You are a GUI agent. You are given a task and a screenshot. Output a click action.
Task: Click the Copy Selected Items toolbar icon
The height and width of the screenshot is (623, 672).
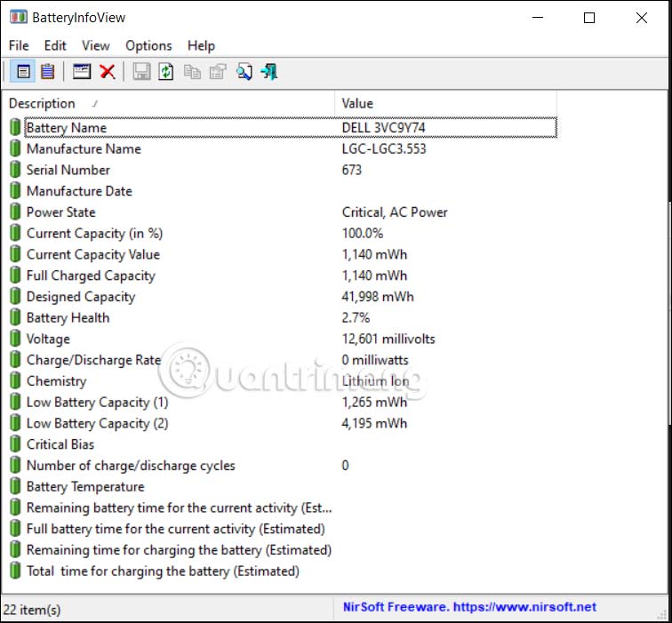pos(192,71)
